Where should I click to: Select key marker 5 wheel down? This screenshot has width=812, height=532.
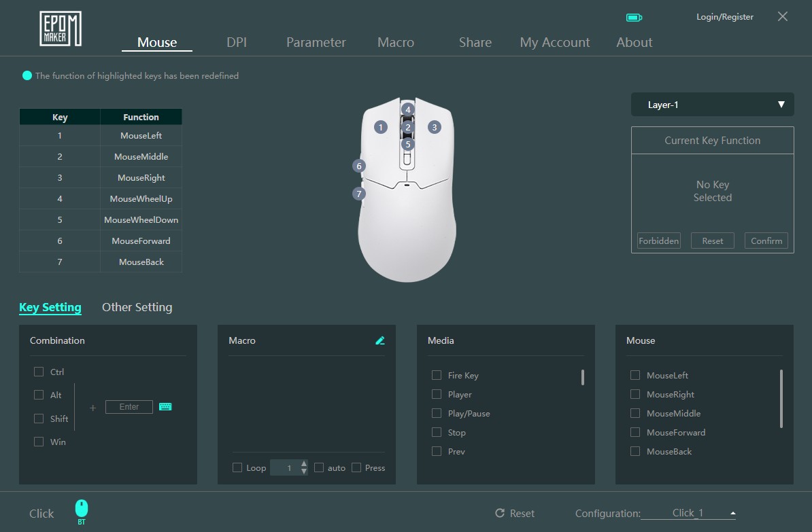click(408, 145)
